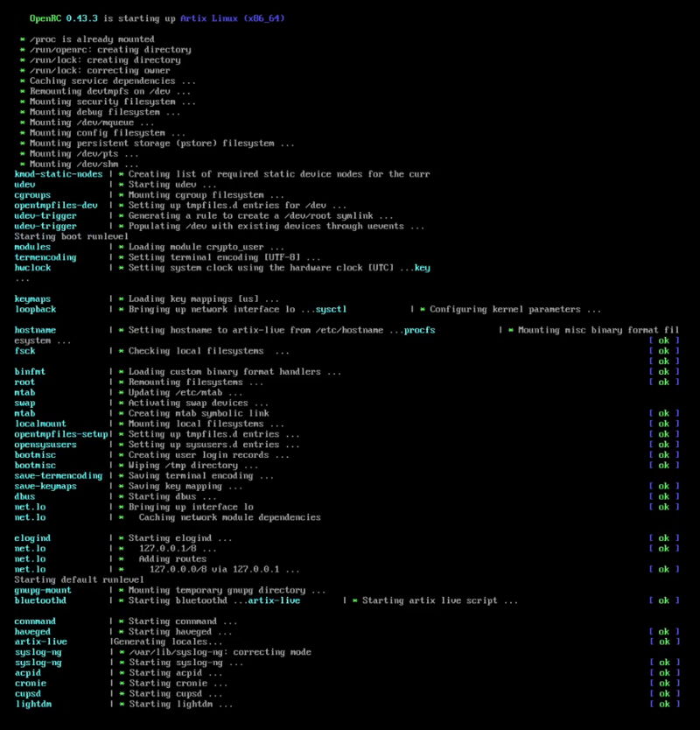The width and height of the screenshot is (700, 730).
Task: Click the 'save-keymaps' service name
Action: 45,486
